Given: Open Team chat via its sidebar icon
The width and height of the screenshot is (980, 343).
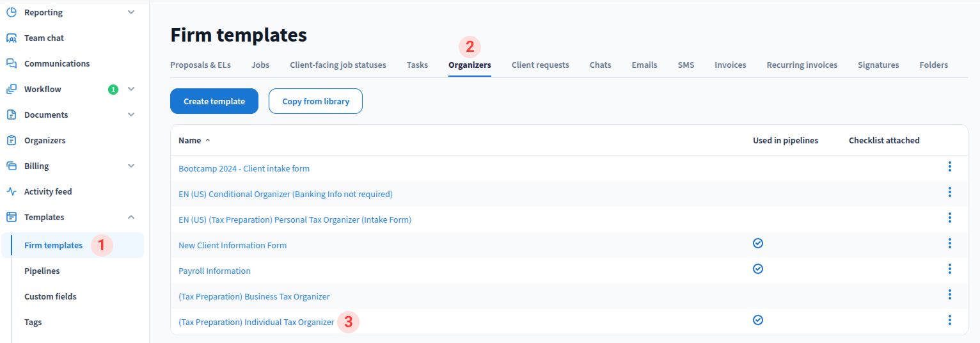Looking at the screenshot, I should point(12,38).
